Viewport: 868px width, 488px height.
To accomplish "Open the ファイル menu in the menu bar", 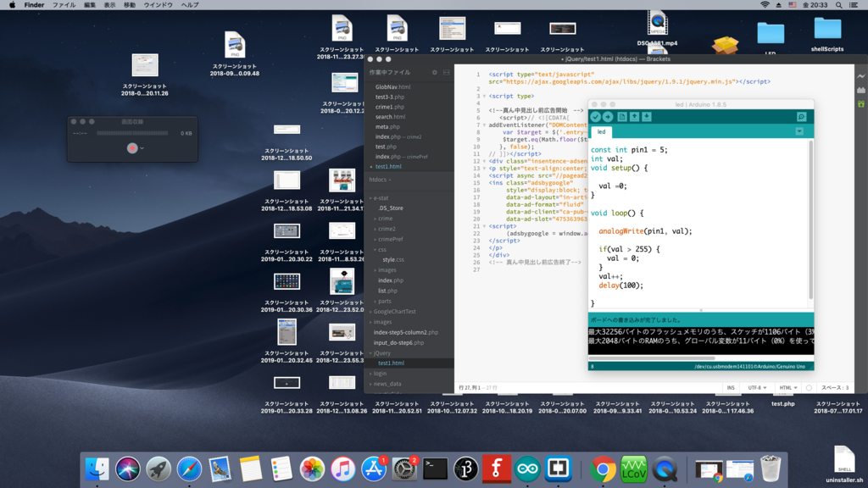I will point(64,5).
